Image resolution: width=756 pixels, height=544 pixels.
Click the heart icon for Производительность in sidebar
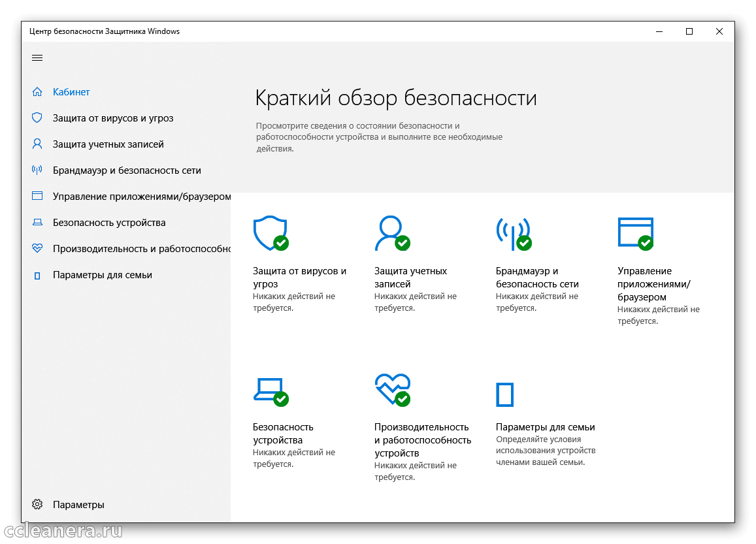[x=37, y=249]
